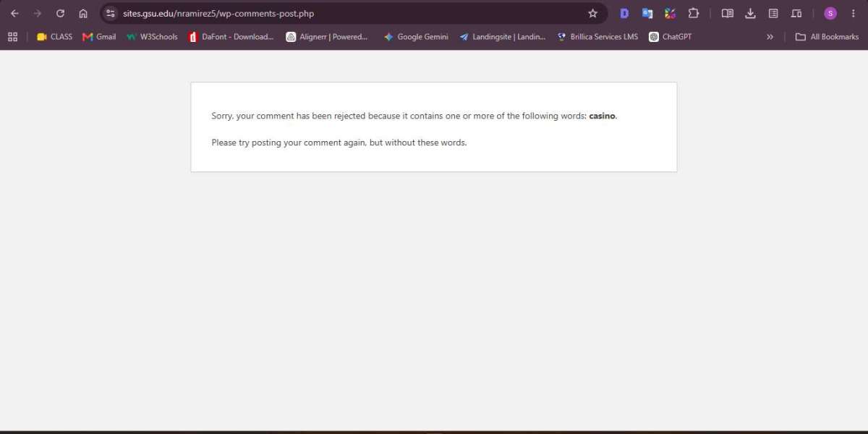Reload the current page

61,13
